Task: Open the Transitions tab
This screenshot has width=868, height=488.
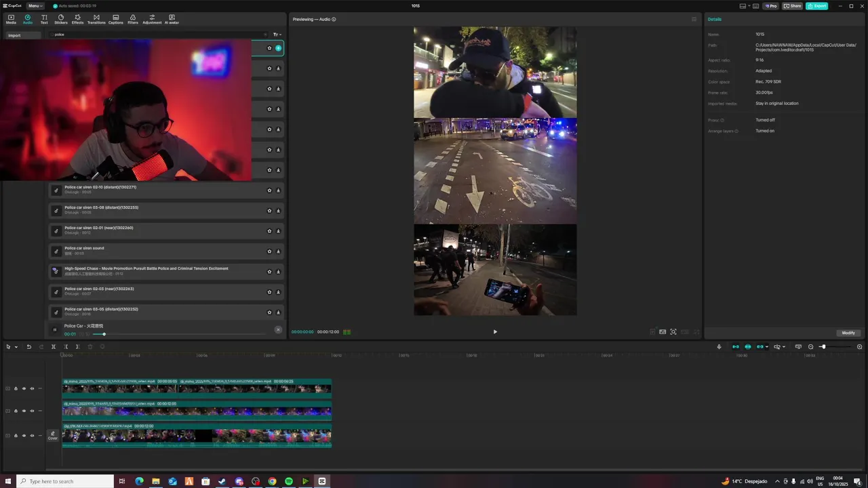Action: 96,19
